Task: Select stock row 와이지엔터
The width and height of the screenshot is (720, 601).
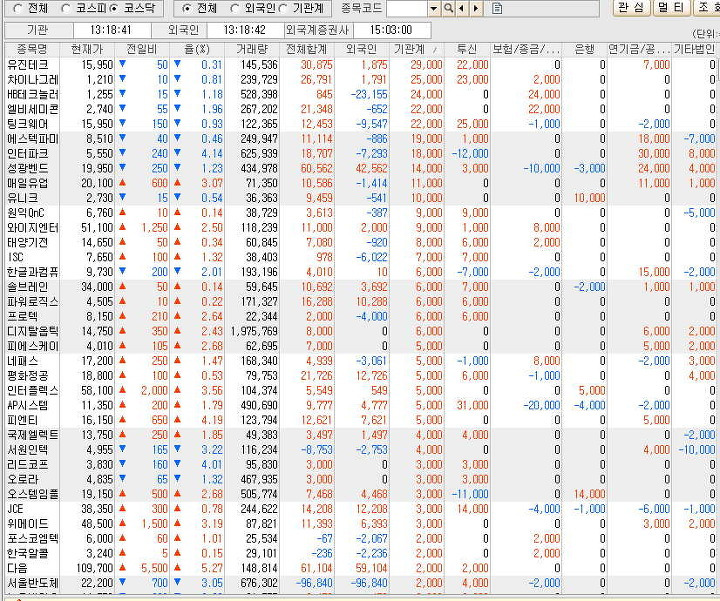Action: coord(360,228)
